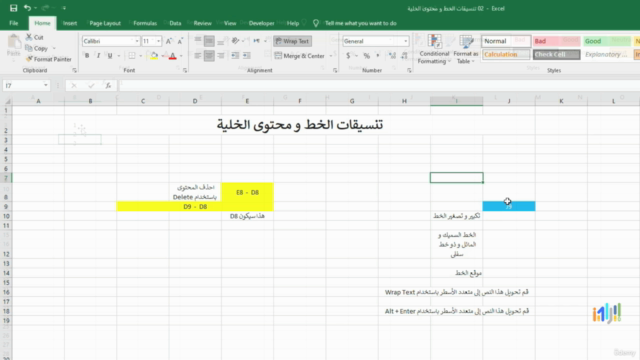640x360 pixels.
Task: Open Number dialog launcher
Action: pos(409,70)
